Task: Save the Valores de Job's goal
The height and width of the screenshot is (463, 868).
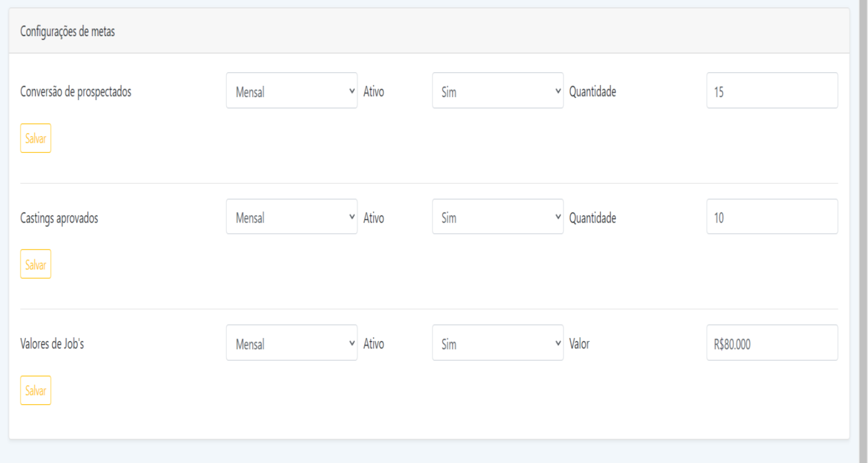Action: [35, 390]
